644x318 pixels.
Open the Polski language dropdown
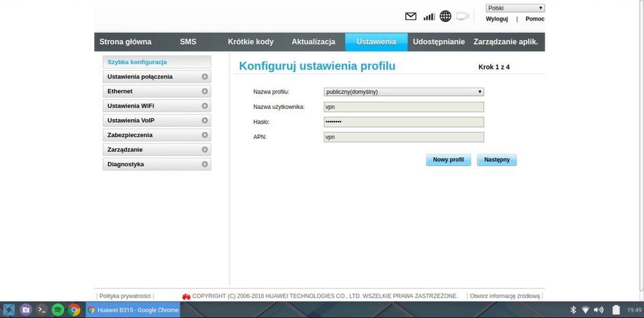coord(515,8)
